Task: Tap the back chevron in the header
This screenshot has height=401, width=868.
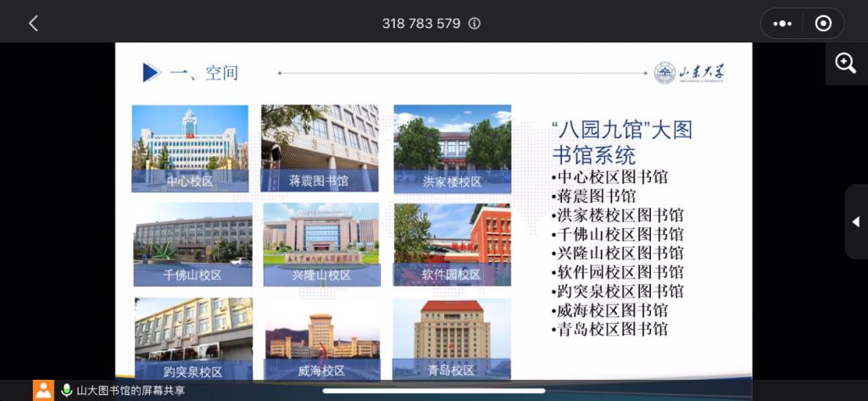Action: point(34,24)
